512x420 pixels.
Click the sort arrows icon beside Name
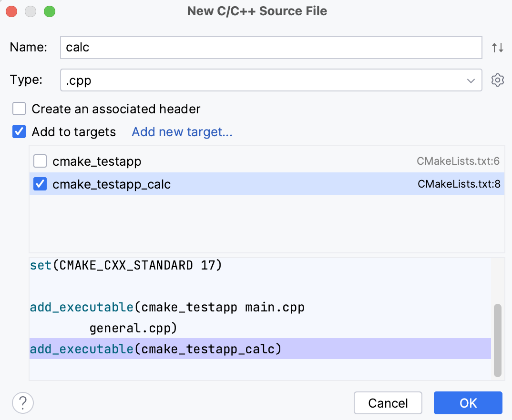[497, 48]
